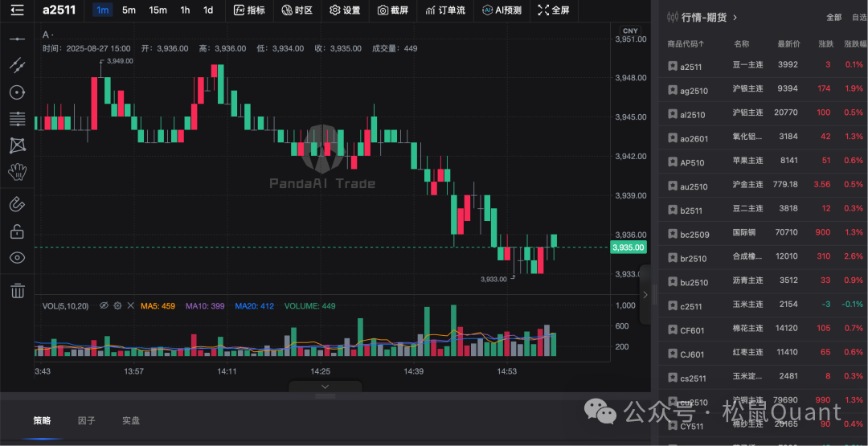Open VOL indicator settings gear
The height and width of the screenshot is (446, 868).
117,305
